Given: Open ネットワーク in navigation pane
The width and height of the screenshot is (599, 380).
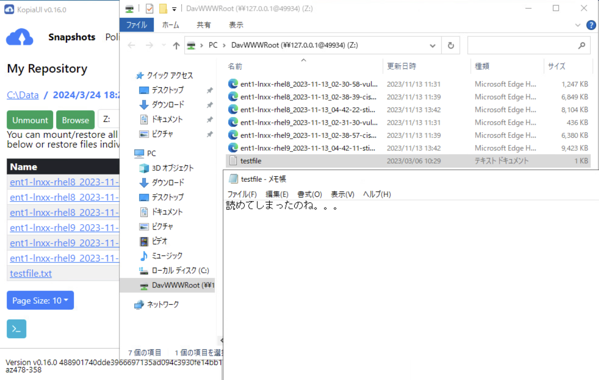Looking at the screenshot, I should pos(157,304).
